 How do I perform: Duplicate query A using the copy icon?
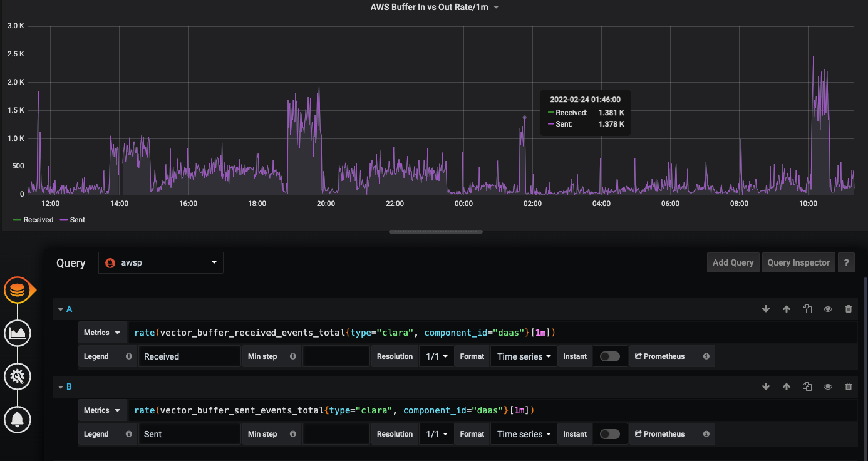click(x=807, y=308)
